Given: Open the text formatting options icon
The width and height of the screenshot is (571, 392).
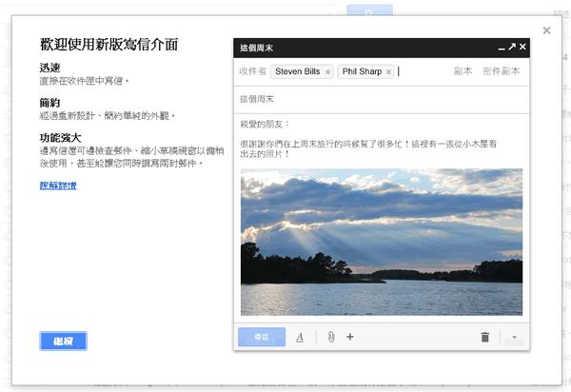Looking at the screenshot, I should (299, 337).
